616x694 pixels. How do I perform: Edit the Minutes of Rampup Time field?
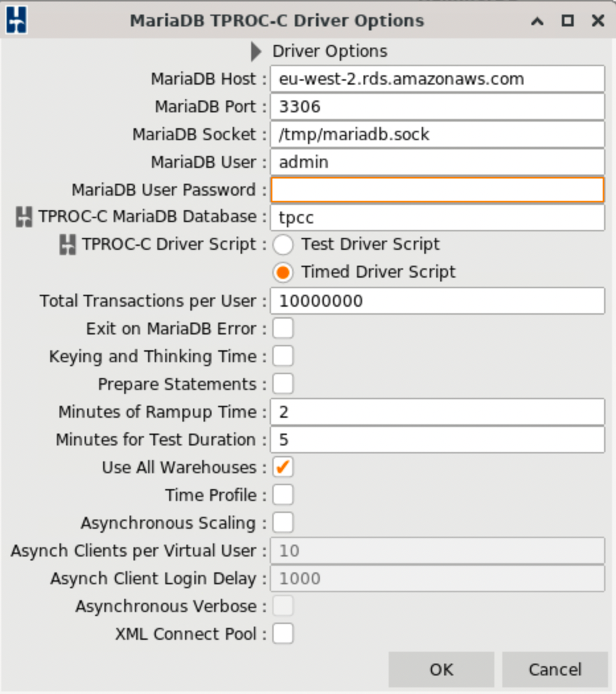click(438, 412)
